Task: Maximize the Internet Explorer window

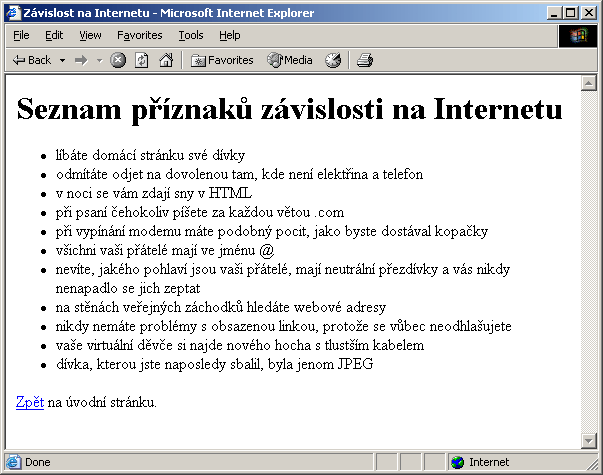Action: click(571, 13)
